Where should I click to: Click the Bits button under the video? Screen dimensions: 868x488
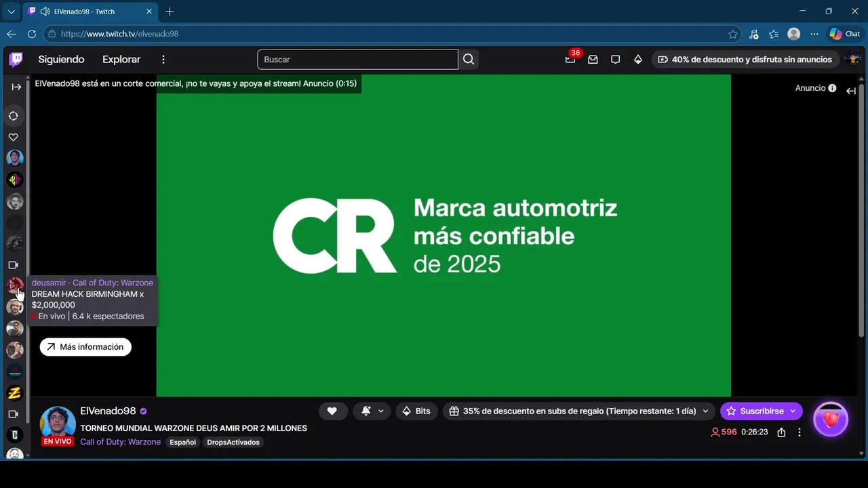pyautogui.click(x=416, y=411)
